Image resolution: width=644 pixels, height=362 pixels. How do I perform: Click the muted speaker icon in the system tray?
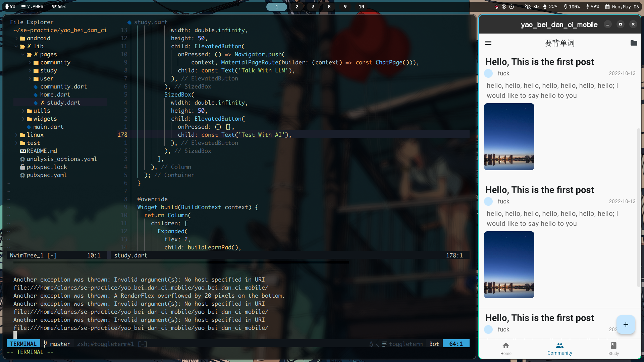pyautogui.click(x=537, y=6)
